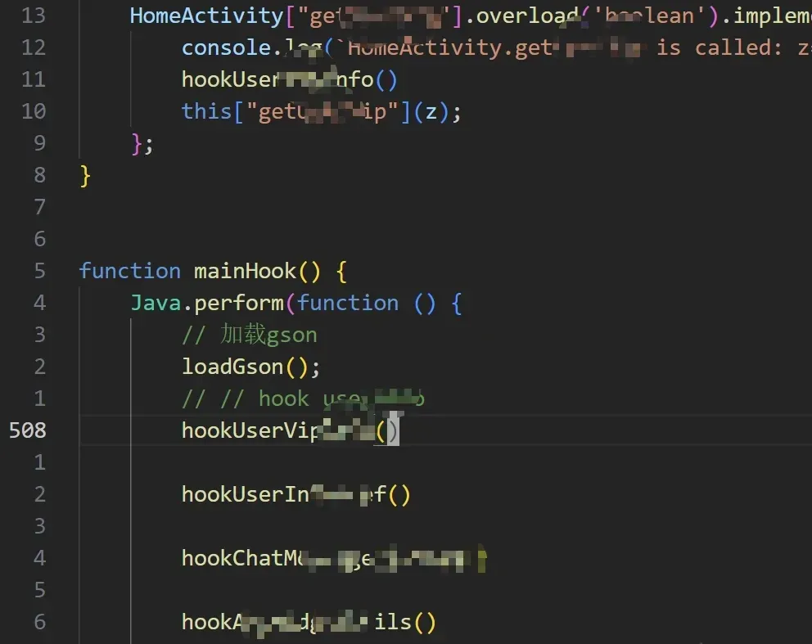812x644 pixels.
Task: Click the "// 加载gson" comment
Action: [249, 335]
